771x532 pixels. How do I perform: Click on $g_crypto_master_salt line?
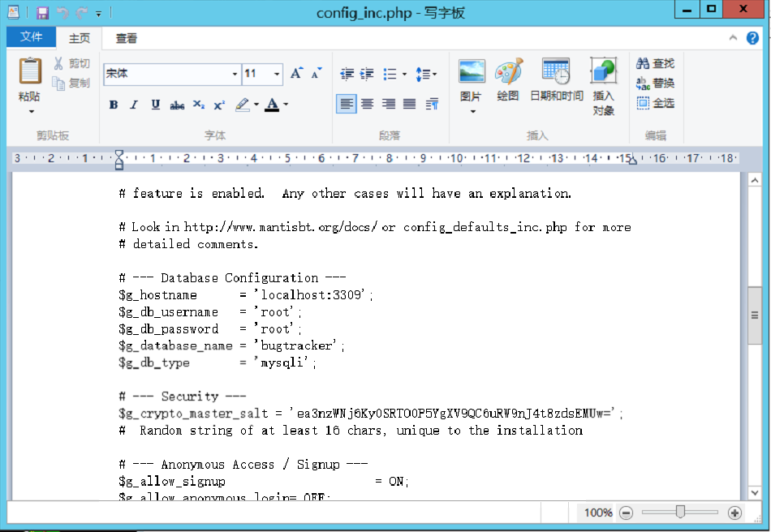pos(371,413)
